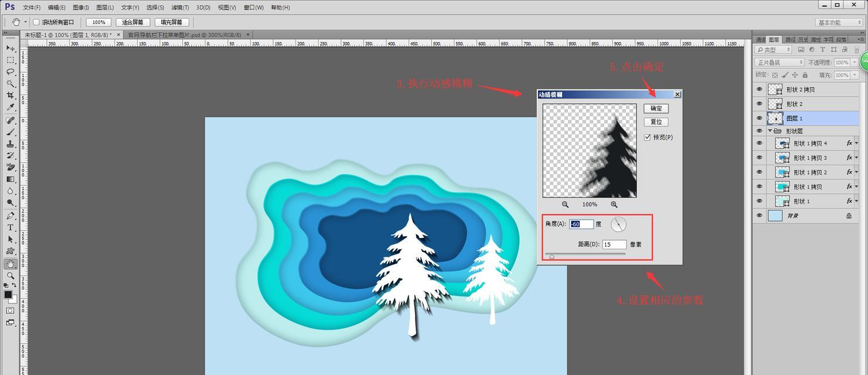Hide the 形状 1 拷贝 4 layer
The image size is (868, 375).
click(760, 143)
